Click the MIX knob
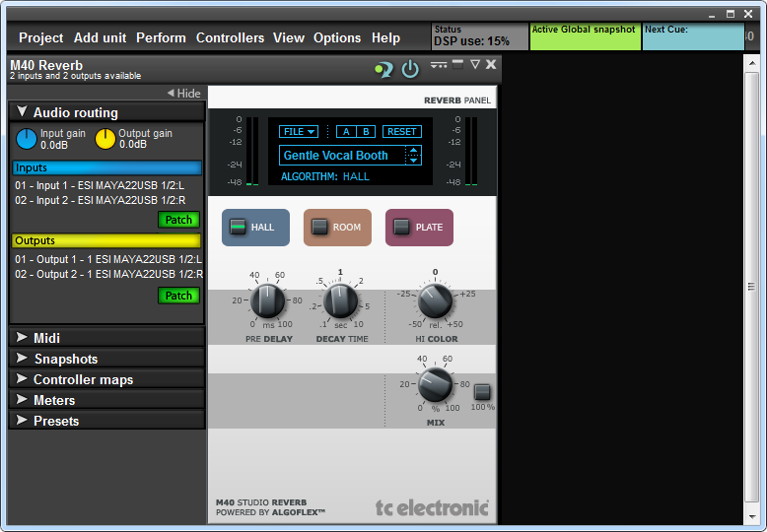The image size is (767, 532). [435, 384]
